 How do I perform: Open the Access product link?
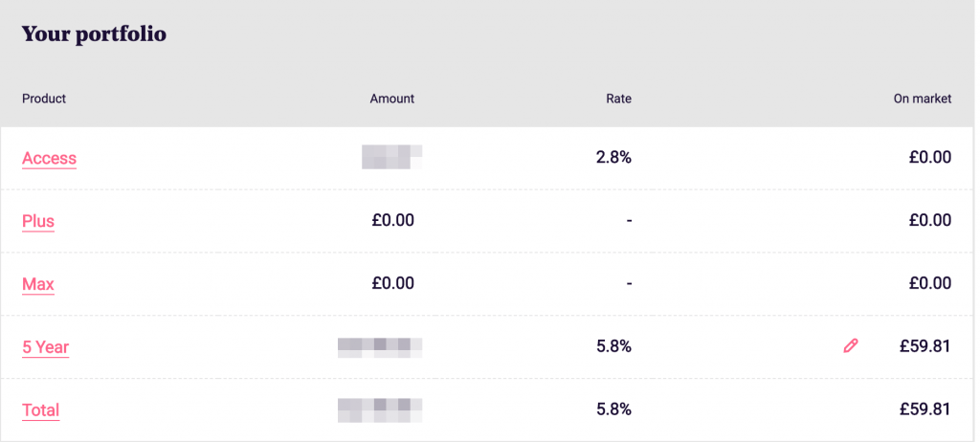[x=49, y=158]
